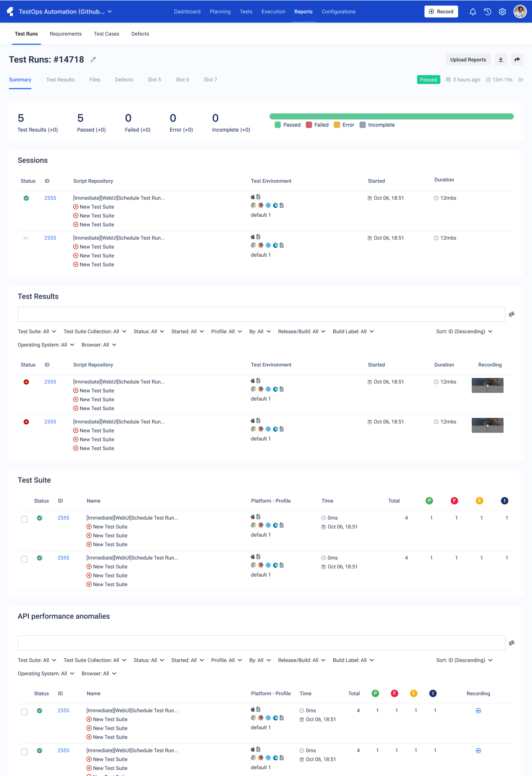Viewport: 532px width, 776px height.
Task: Click the API performance anomalies search field
Action: 261,643
